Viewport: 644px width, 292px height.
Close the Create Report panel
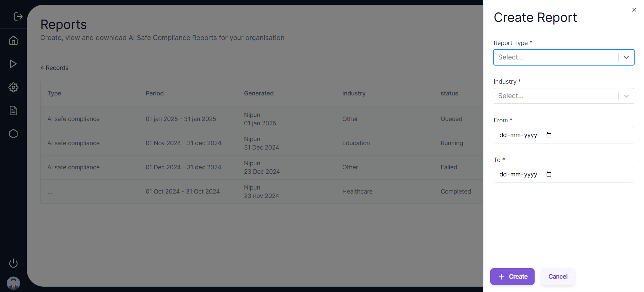(x=634, y=10)
